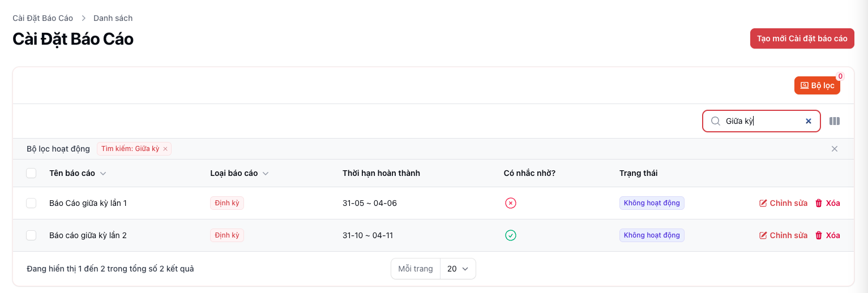The image size is (868, 293).
Task: Delete "Báo cáo giữa kỳ lần 2" row
Action: pos(827,235)
